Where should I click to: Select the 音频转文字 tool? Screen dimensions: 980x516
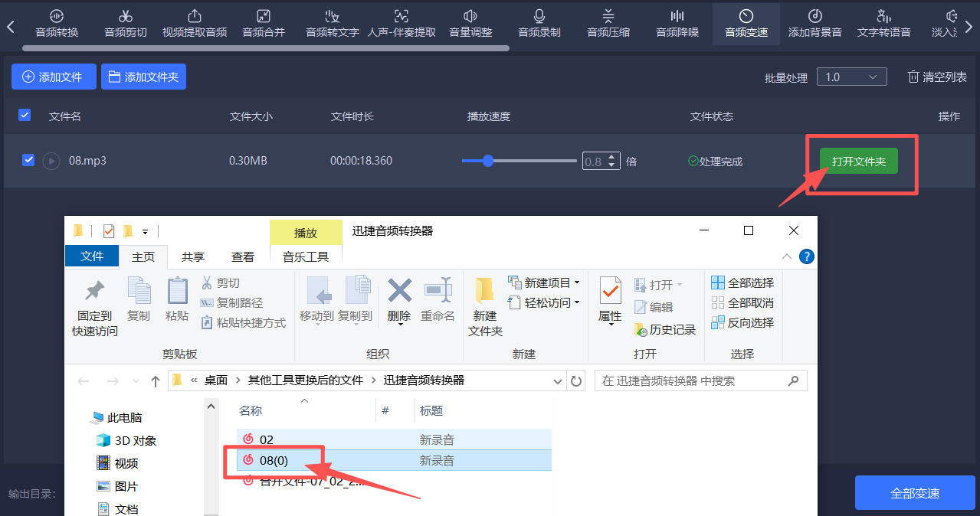(x=332, y=23)
